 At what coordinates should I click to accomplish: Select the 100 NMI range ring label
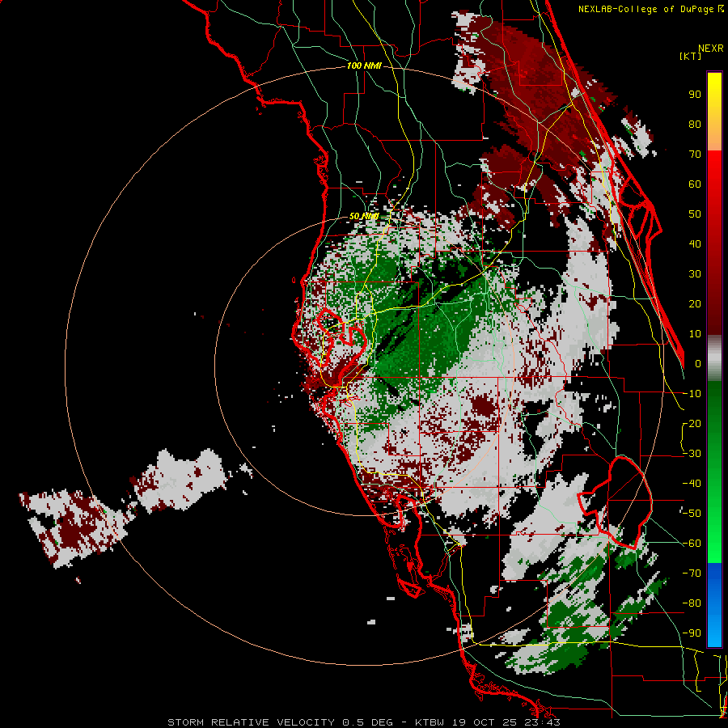coord(364,66)
